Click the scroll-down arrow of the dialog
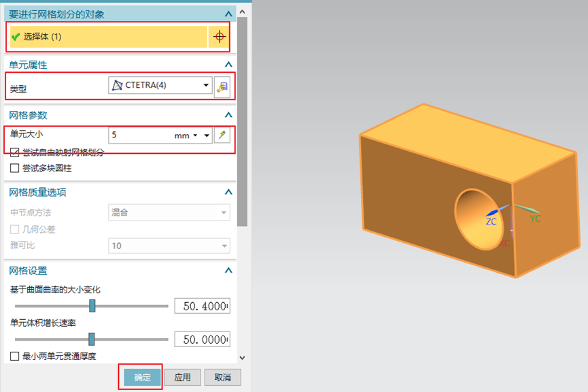 (x=242, y=357)
